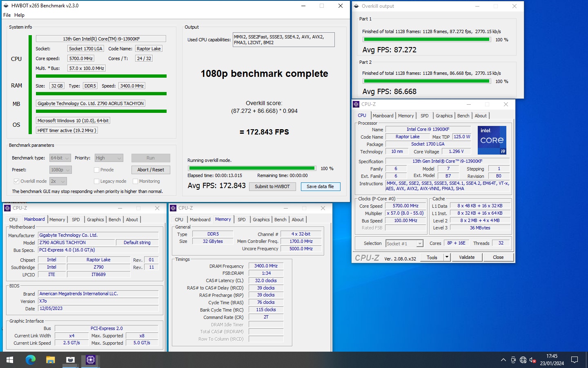Open the network globe tray icon

(523, 360)
